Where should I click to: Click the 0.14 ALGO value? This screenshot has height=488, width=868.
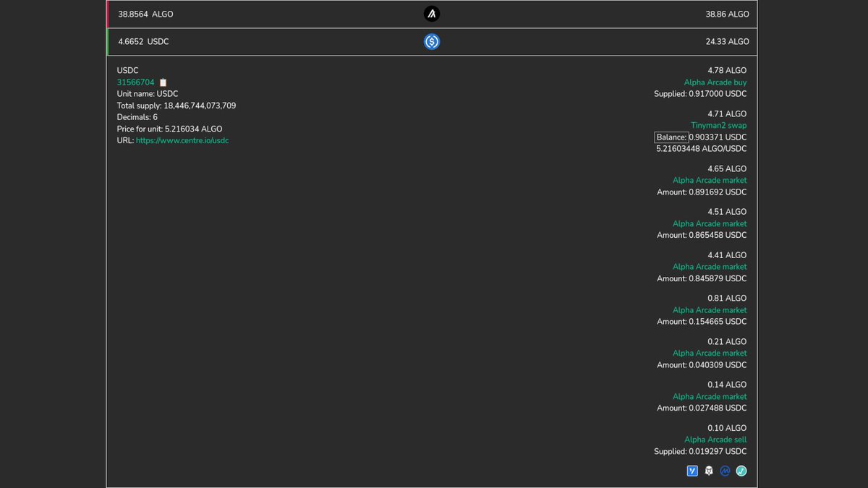727,385
